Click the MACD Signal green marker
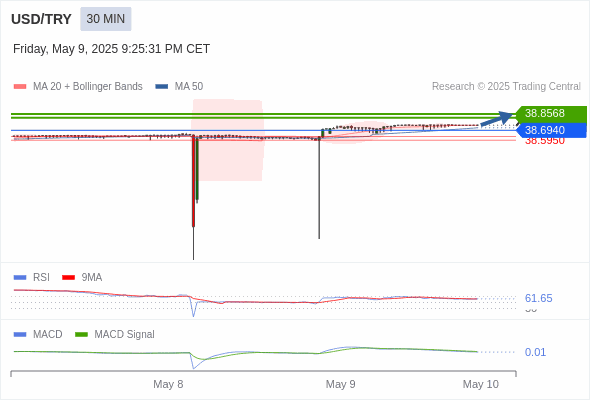Viewport: 590px width, 400px height. click(x=81, y=335)
